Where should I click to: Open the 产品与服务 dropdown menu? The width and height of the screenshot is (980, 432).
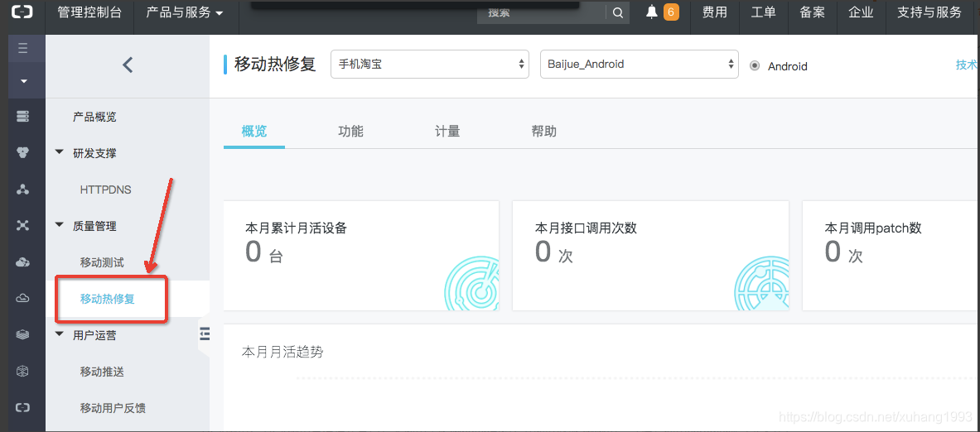[x=185, y=12]
